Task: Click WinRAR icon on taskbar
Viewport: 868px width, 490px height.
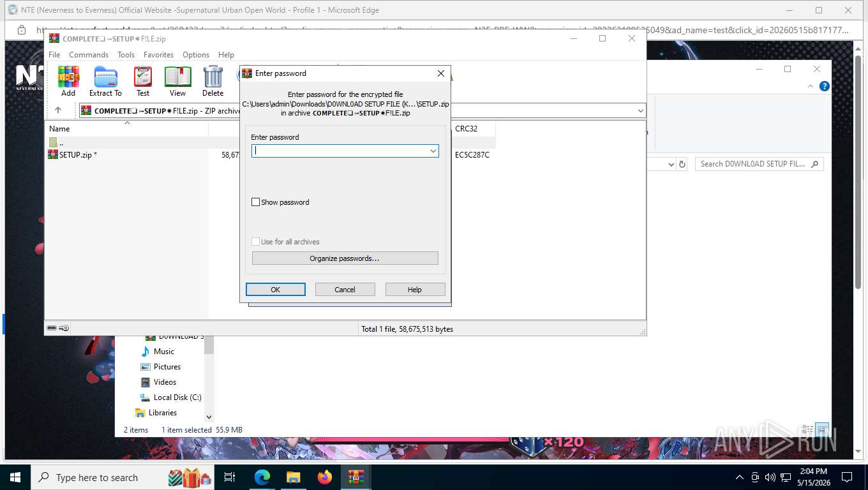Action: click(355, 477)
